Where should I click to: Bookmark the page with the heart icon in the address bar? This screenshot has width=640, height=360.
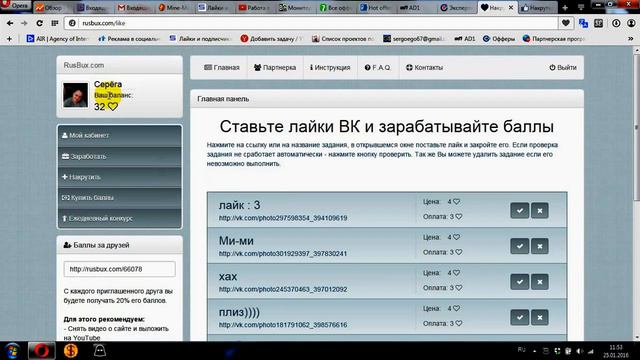[x=566, y=23]
